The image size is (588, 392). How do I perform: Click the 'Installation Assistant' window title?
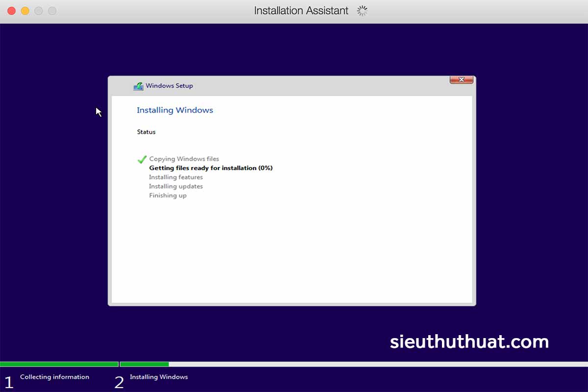[x=301, y=11]
